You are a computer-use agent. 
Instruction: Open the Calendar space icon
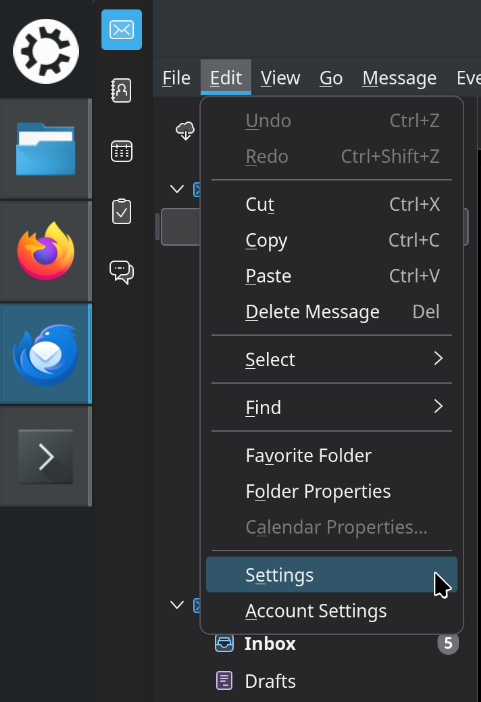click(121, 151)
